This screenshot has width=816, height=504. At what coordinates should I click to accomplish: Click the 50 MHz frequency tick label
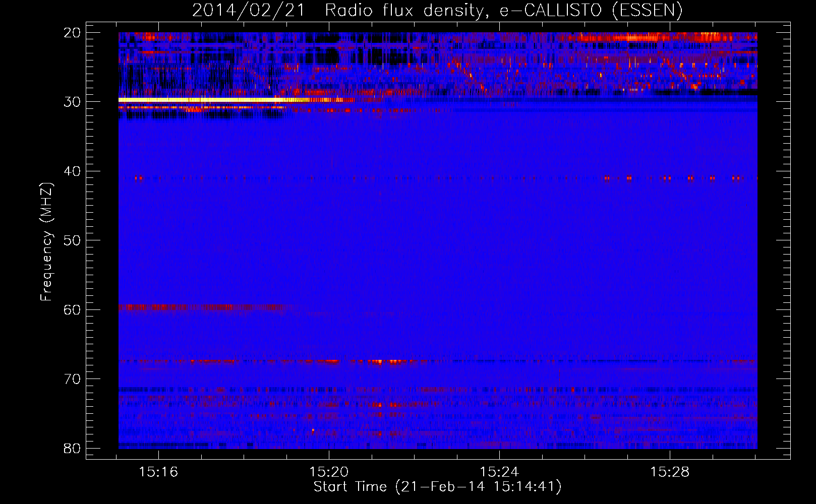tap(73, 240)
